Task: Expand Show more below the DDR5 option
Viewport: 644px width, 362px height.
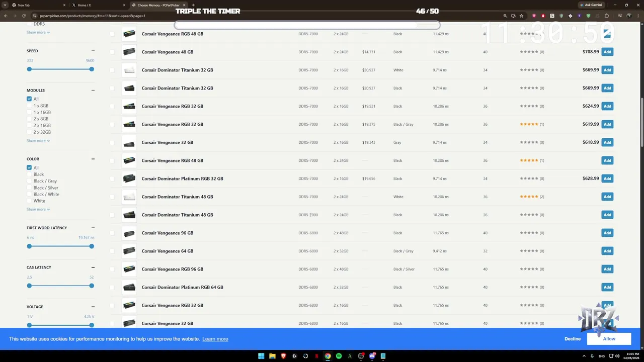Action: [38, 32]
